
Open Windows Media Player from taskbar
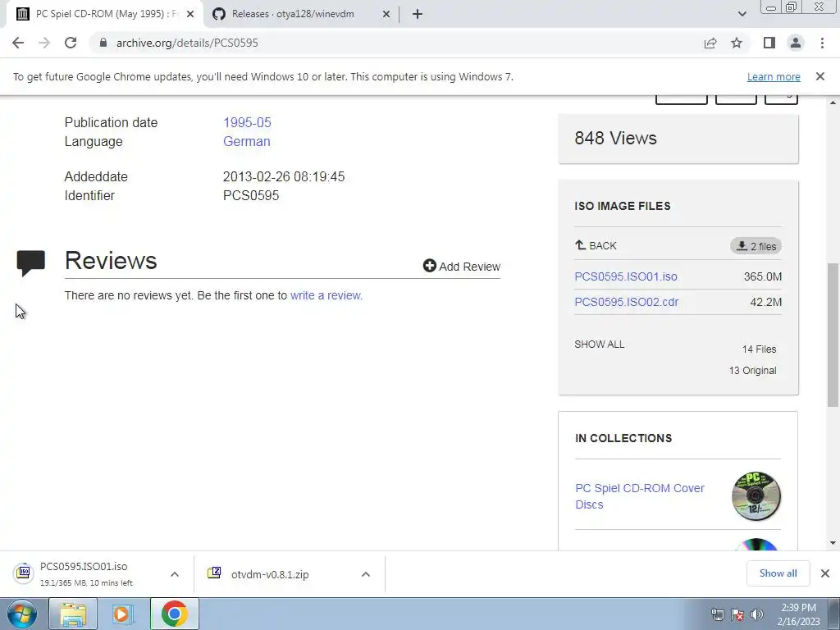coord(122,614)
